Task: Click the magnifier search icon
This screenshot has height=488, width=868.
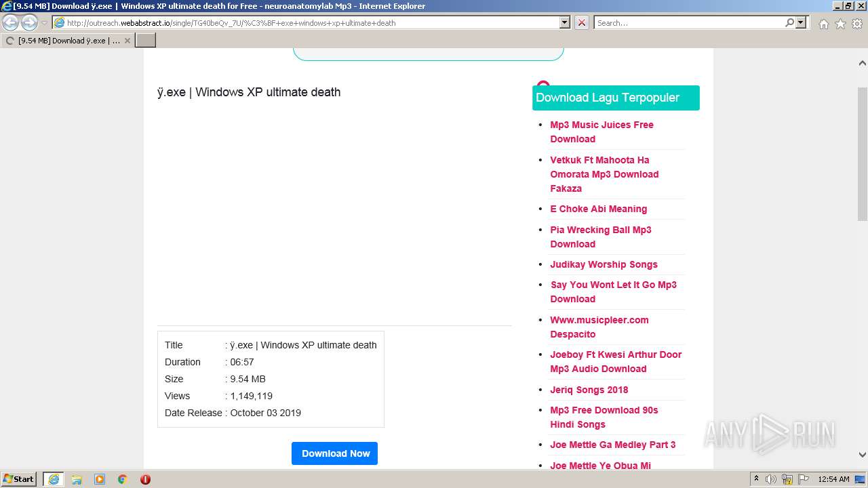Action: (789, 22)
